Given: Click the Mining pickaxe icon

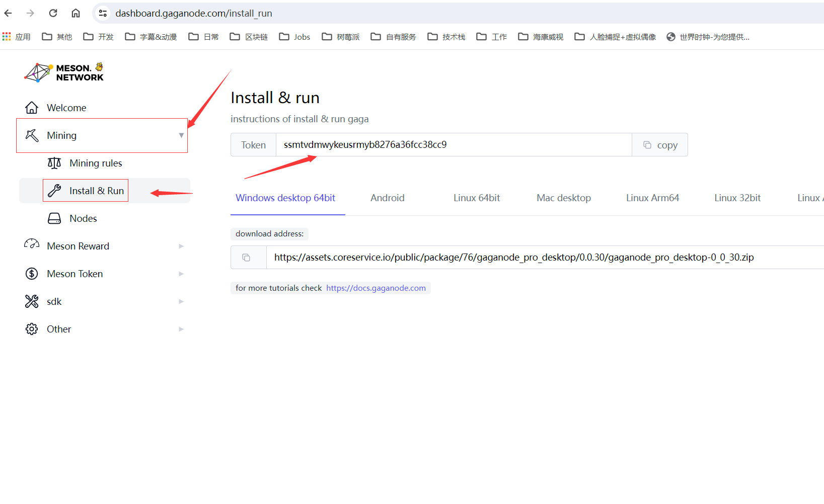Looking at the screenshot, I should pos(32,135).
